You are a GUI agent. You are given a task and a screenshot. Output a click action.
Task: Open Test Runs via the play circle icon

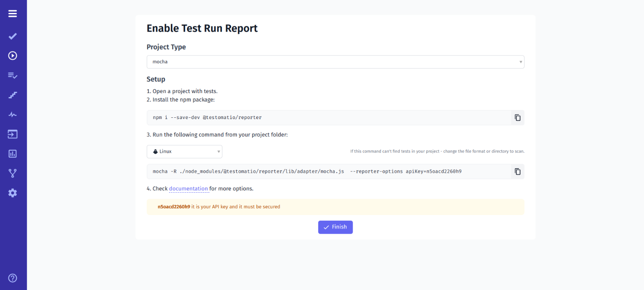tap(13, 56)
